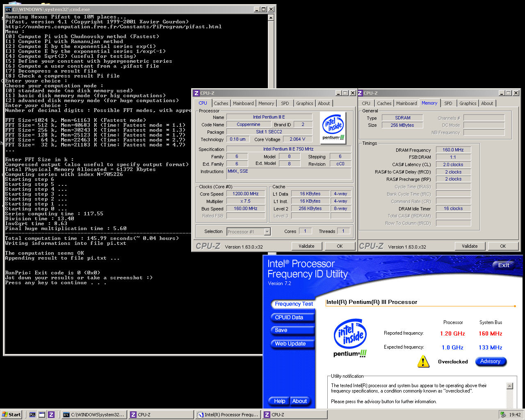This screenshot has height=420, width=525.
Task: Click the Multiplier value x 7.5
Action: (246, 201)
